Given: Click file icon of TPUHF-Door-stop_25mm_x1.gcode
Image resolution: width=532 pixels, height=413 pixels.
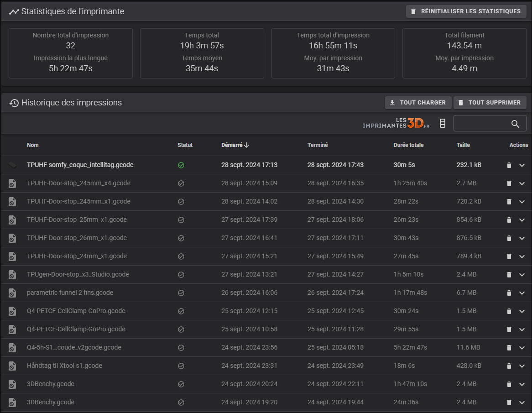Looking at the screenshot, I should coord(12,220).
